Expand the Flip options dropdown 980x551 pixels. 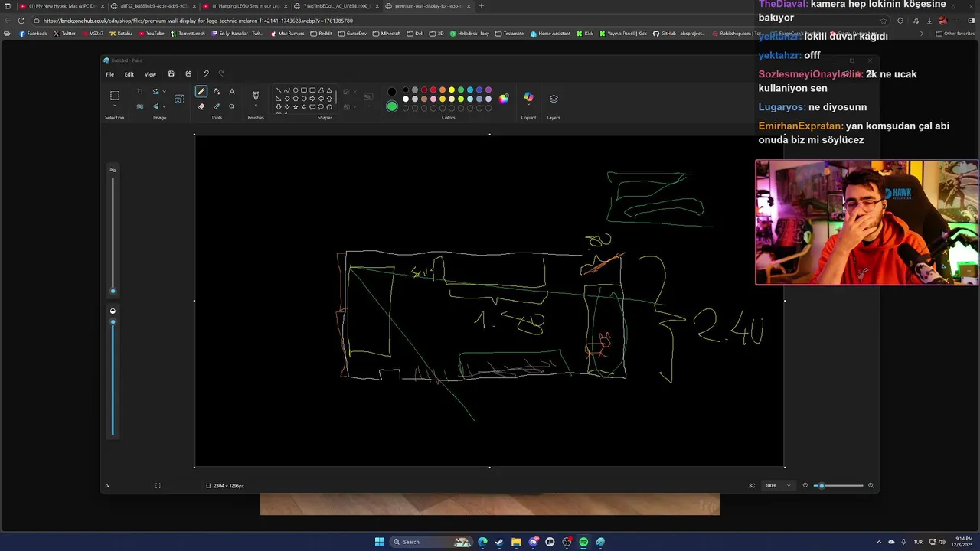(x=164, y=106)
